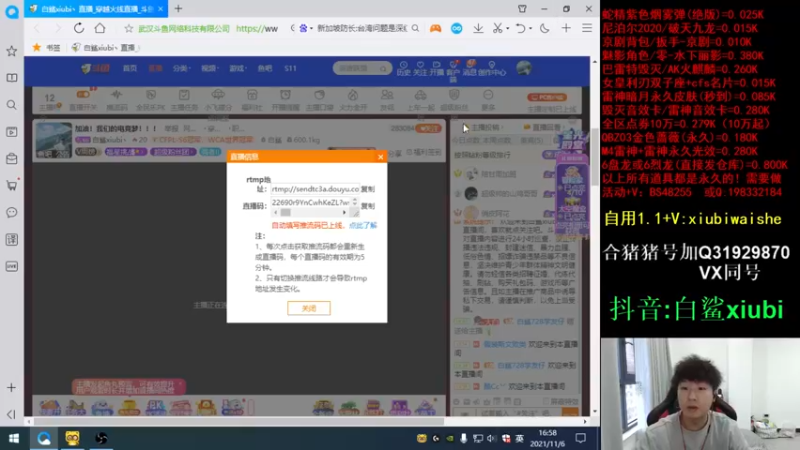This screenshot has height=450, width=800.
Task: Open the 白鲨xiubi 直播 bookmark
Action: point(105,47)
